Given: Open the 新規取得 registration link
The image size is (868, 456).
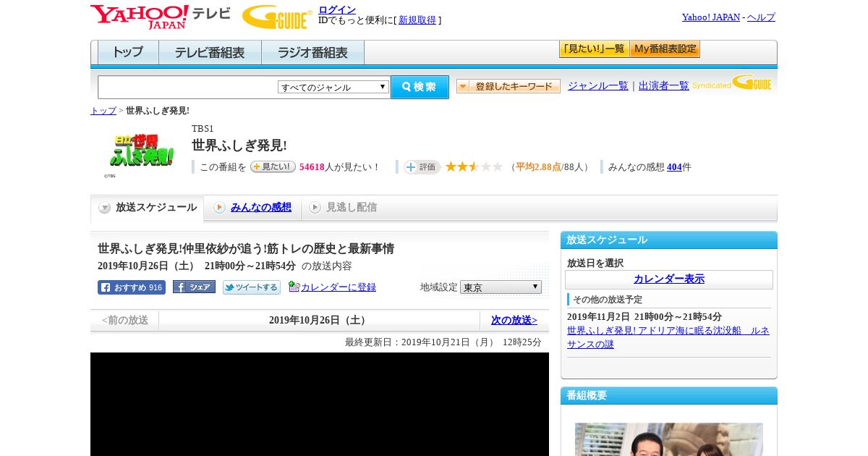Looking at the screenshot, I should click(417, 20).
